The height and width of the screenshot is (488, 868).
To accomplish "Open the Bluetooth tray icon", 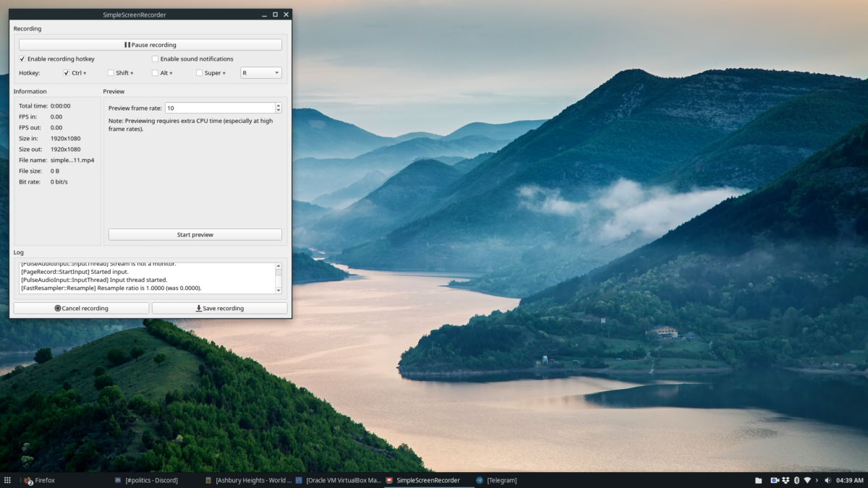I will [796, 480].
